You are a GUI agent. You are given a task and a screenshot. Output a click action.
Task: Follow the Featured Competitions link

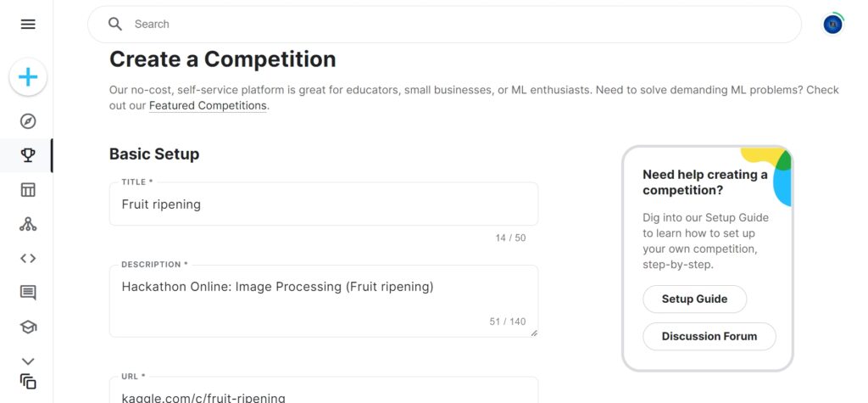coord(208,106)
